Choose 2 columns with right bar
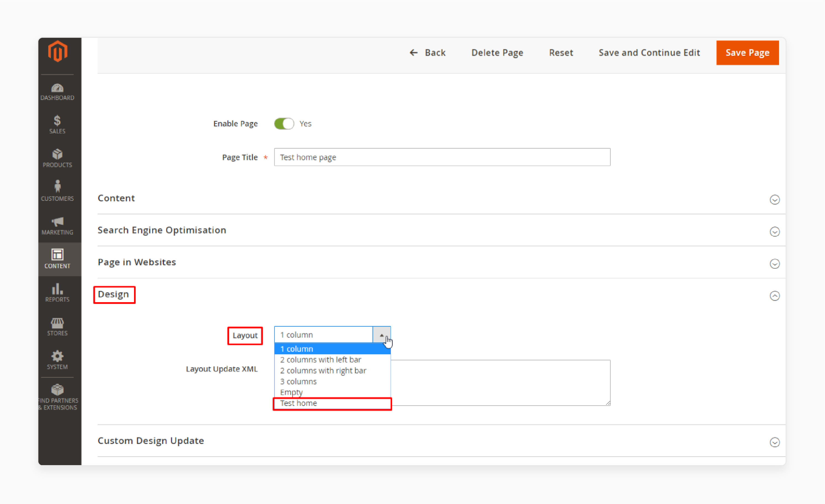The height and width of the screenshot is (504, 825). (x=332, y=371)
